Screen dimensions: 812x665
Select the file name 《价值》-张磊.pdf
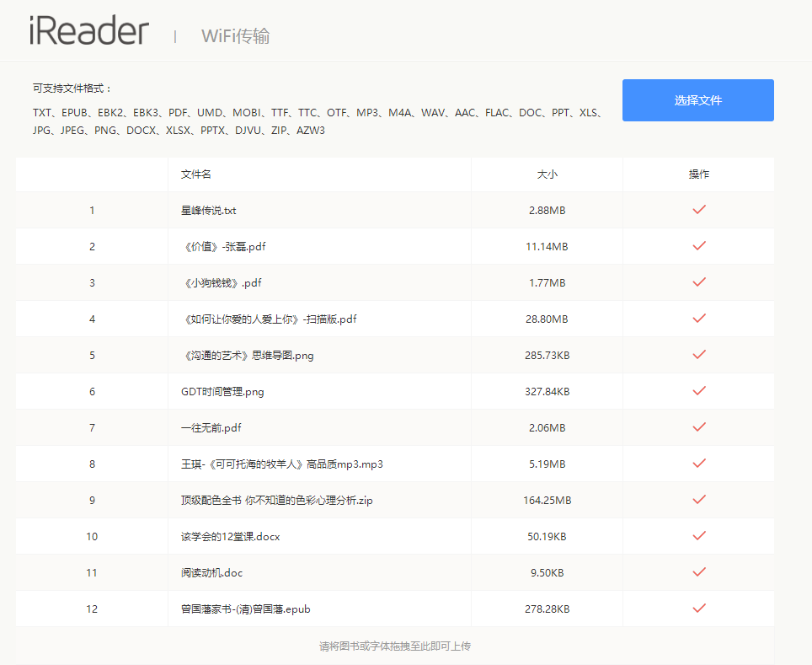(223, 247)
